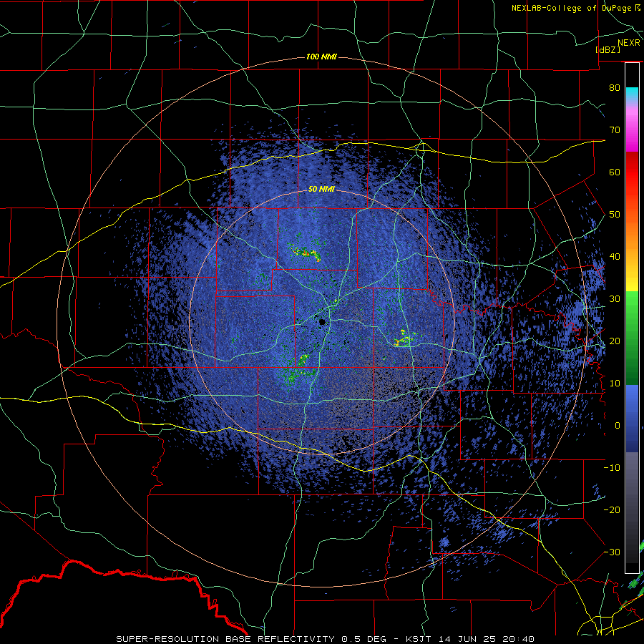Select the 100 NMI range ring label
The height and width of the screenshot is (644, 644).
321,57
